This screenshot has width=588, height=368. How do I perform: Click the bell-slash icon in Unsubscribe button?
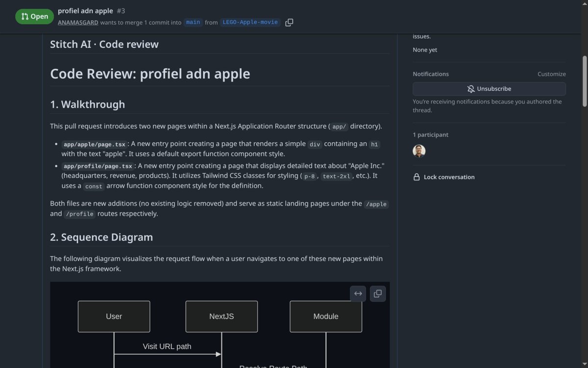point(471,89)
